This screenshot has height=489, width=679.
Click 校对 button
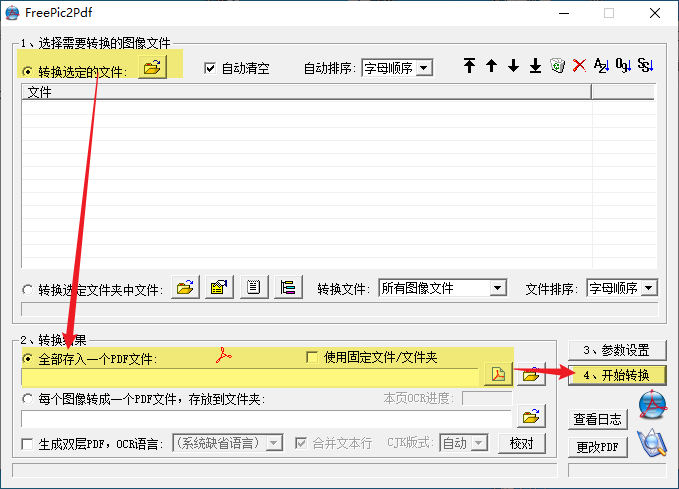(x=522, y=443)
